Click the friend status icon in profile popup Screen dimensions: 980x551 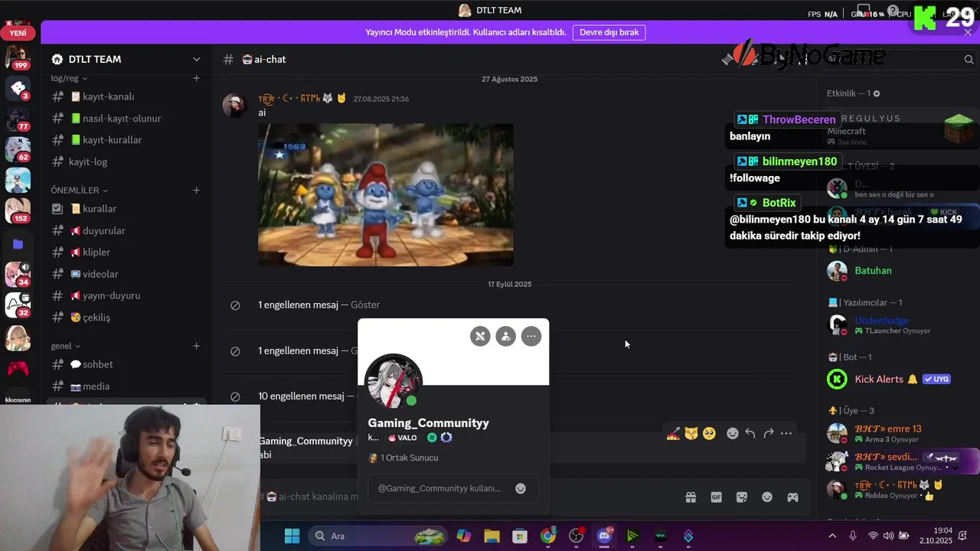505,336
